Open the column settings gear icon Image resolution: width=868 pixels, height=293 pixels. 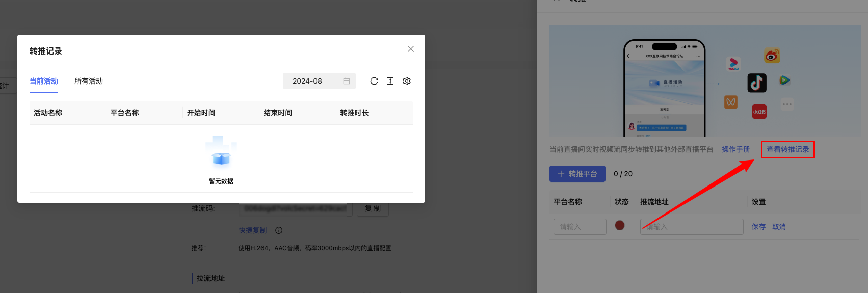[x=407, y=81]
